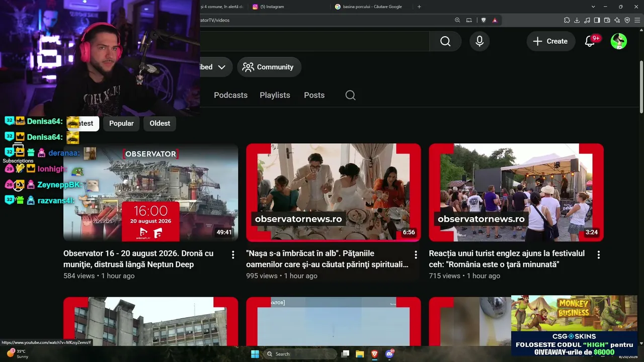
Task: Start voice search with the microphone icon
Action: pos(479,41)
